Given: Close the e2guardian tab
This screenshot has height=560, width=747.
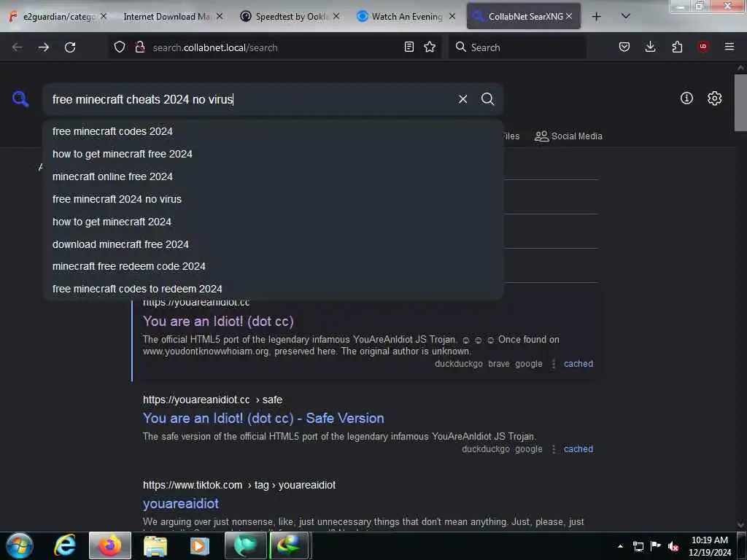Looking at the screenshot, I should point(104,17).
